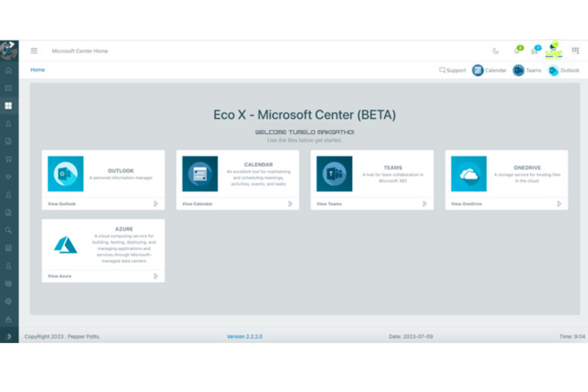Viewport: 588px width, 392px height.
Task: Click the View Calendar arrow
Action: pos(290,204)
